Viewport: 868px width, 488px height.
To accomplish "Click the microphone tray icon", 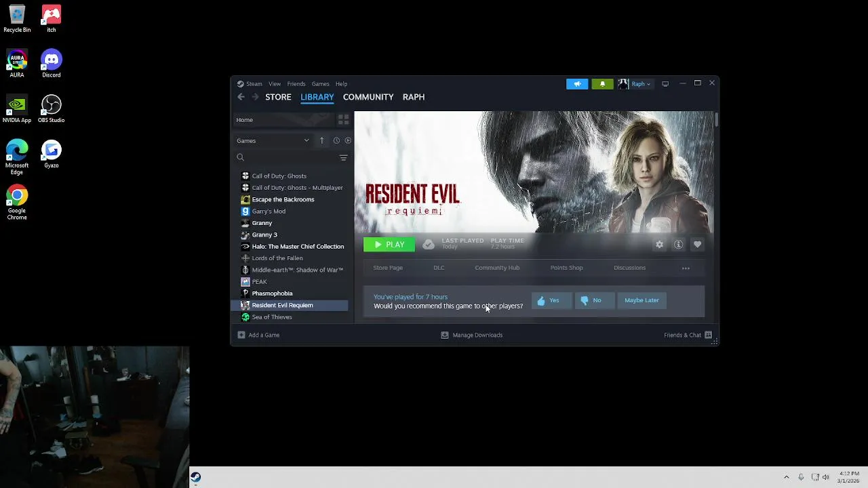I will tap(801, 477).
